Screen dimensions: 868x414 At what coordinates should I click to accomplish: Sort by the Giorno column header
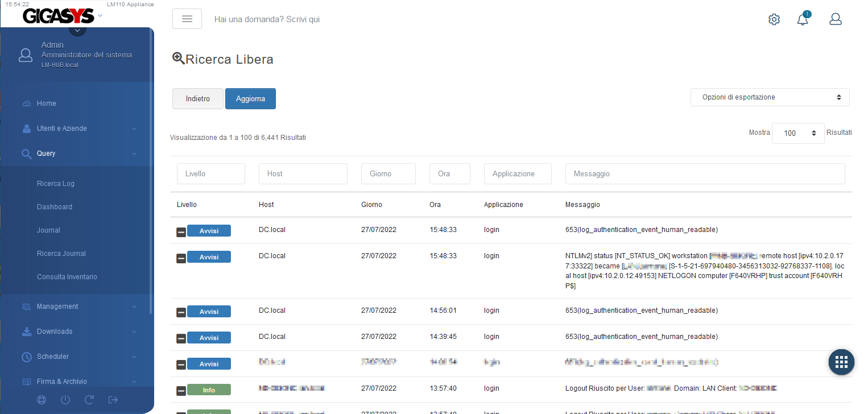(x=371, y=205)
